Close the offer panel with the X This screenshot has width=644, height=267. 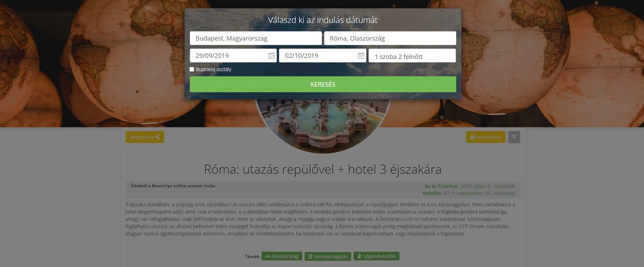coord(514,137)
